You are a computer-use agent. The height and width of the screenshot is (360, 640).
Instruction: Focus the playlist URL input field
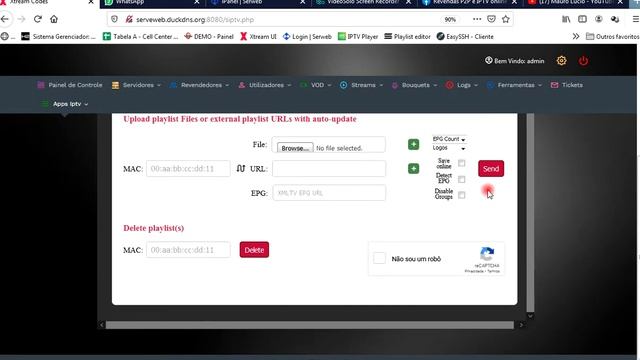click(329, 169)
